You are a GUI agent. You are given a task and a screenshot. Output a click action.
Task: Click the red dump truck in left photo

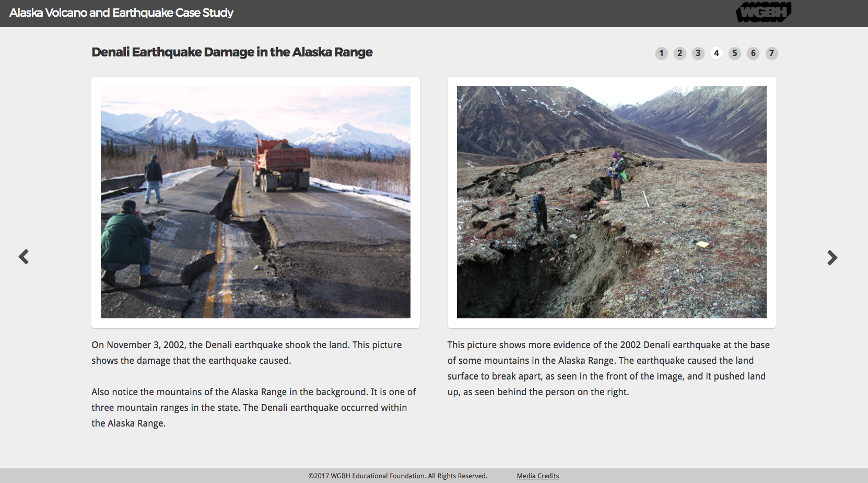tap(281, 165)
